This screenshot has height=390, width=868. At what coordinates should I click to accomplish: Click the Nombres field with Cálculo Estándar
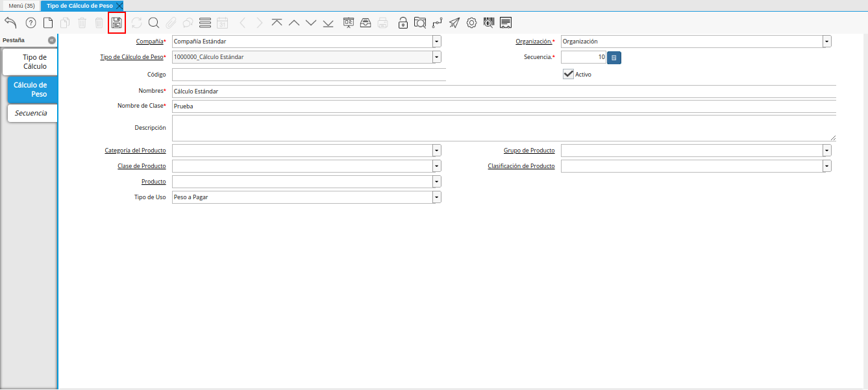[504, 91]
